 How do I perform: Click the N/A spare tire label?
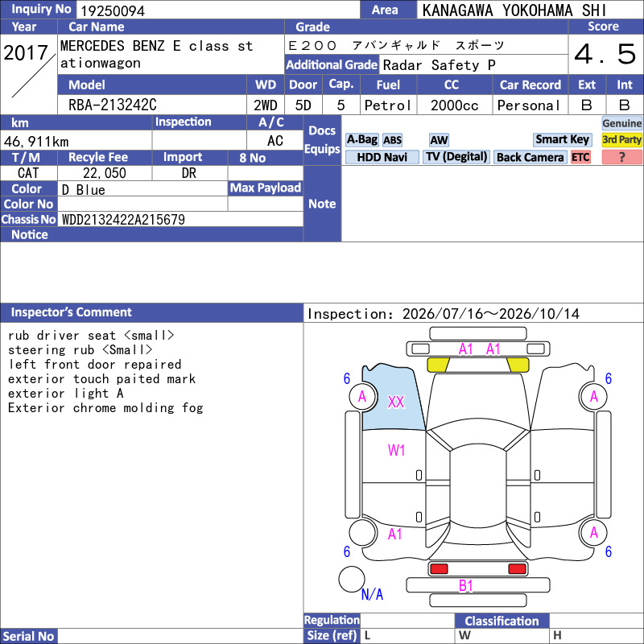tap(372, 594)
